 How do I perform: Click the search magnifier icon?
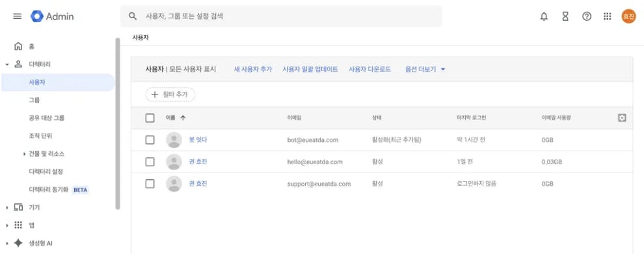click(x=132, y=16)
